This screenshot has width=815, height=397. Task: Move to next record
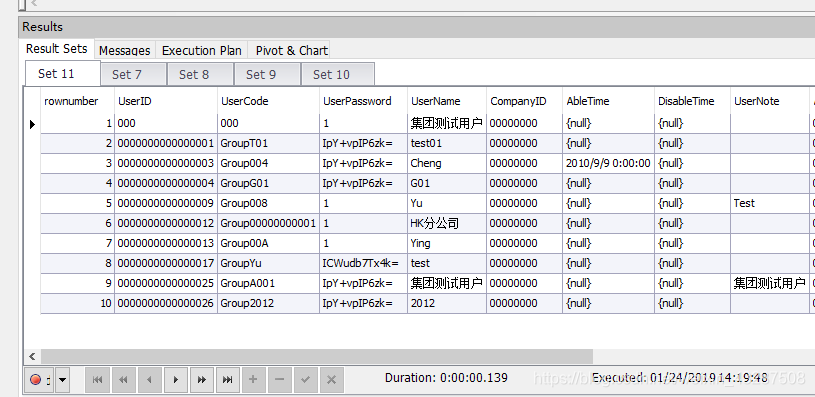click(176, 380)
